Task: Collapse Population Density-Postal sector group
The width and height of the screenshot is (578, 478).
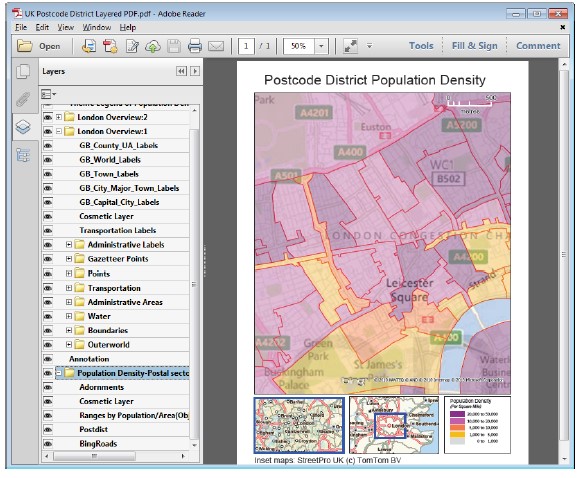Action: click(59, 373)
